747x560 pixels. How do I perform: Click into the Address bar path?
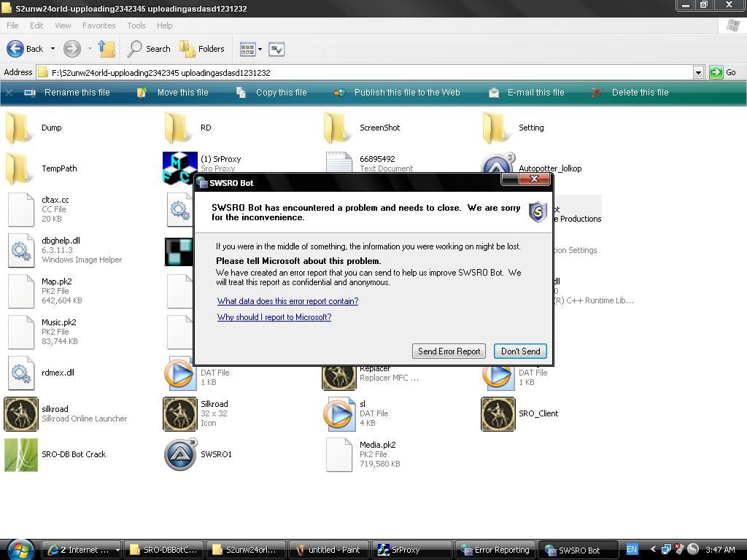click(365, 73)
